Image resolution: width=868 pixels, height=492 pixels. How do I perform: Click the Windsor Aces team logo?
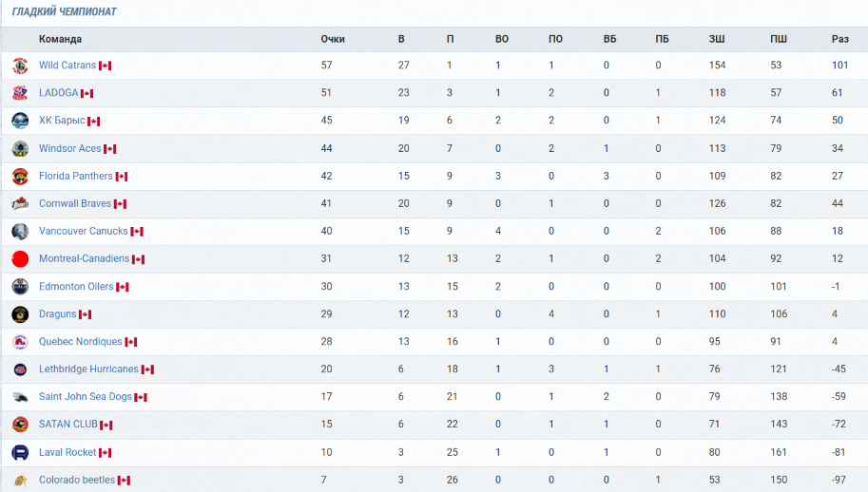[x=20, y=148]
